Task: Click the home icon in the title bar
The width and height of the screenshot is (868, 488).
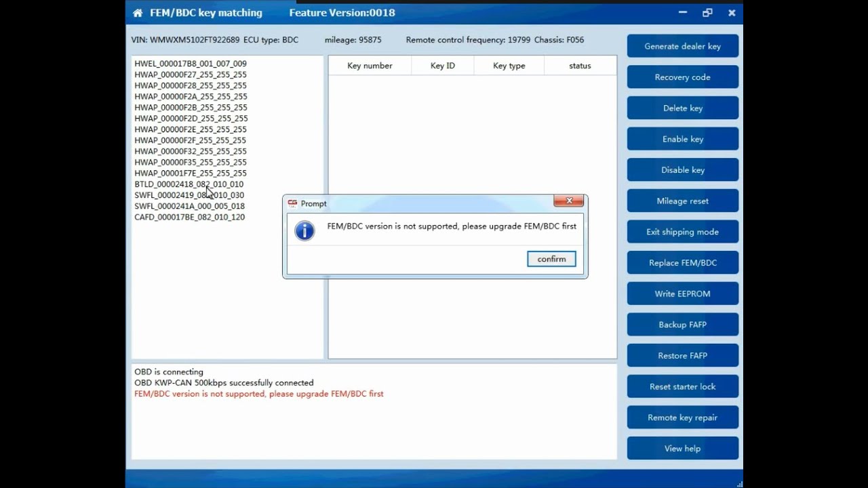Action: [x=138, y=13]
